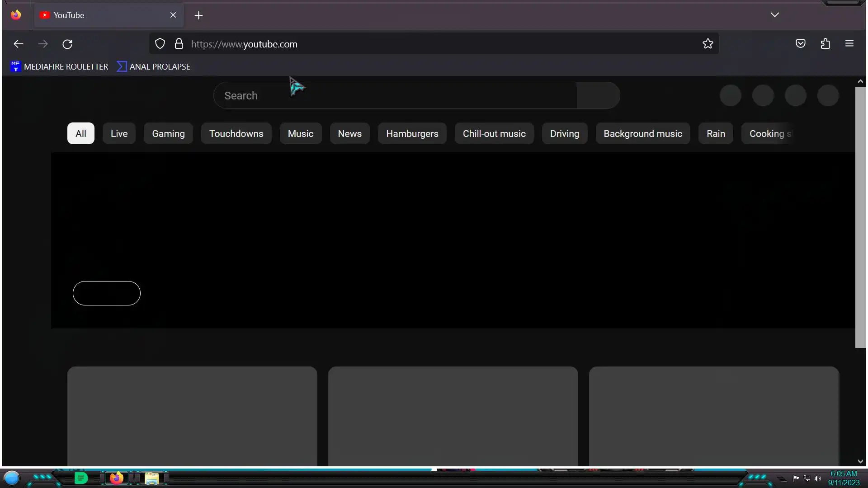Viewport: 868px width, 488px height.
Task: Click the volume speaker tray icon
Action: coord(817,479)
